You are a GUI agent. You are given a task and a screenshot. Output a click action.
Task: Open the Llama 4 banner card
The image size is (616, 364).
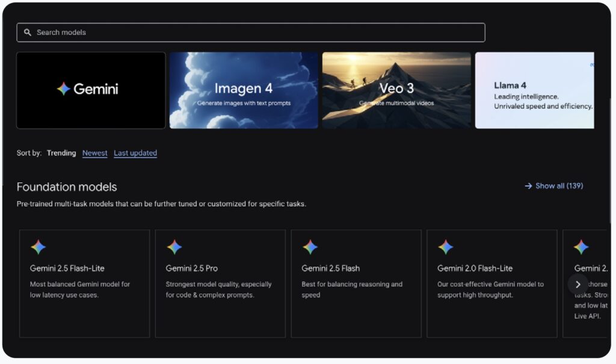pos(534,90)
